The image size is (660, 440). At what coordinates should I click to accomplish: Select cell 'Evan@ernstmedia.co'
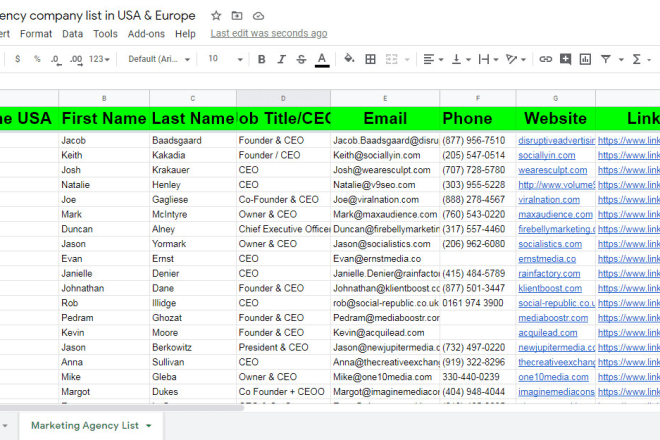385,259
